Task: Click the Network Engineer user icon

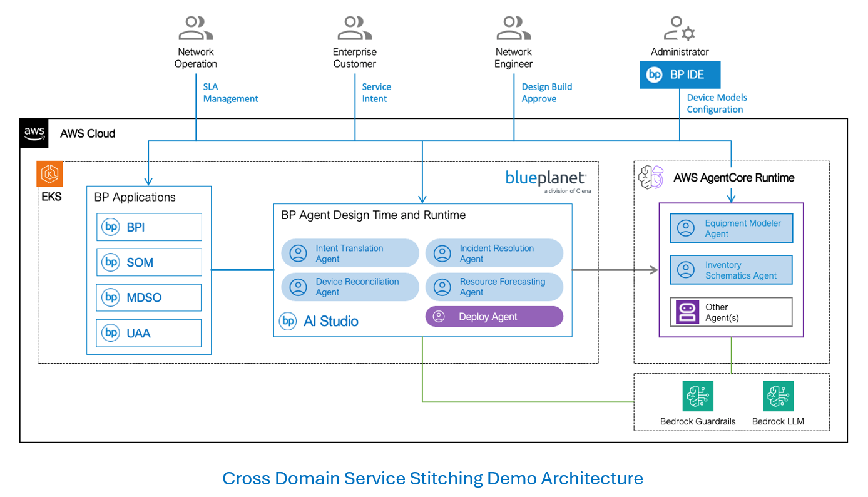Action: point(513,26)
